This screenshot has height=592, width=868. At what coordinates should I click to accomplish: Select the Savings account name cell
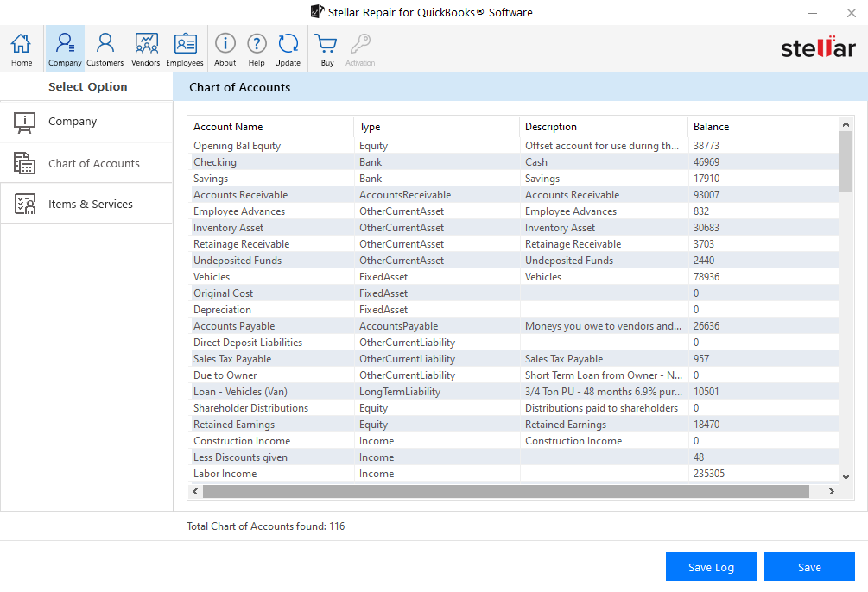click(x=211, y=179)
